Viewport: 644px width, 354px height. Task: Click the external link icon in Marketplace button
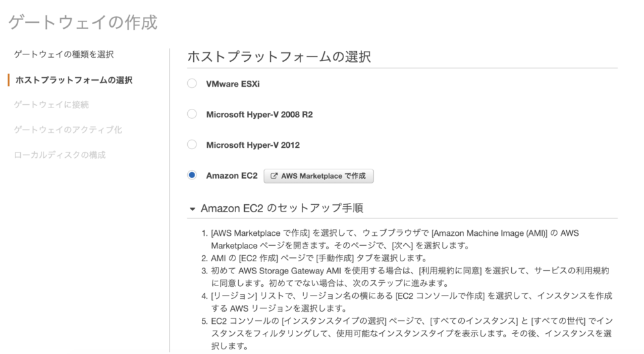point(274,176)
